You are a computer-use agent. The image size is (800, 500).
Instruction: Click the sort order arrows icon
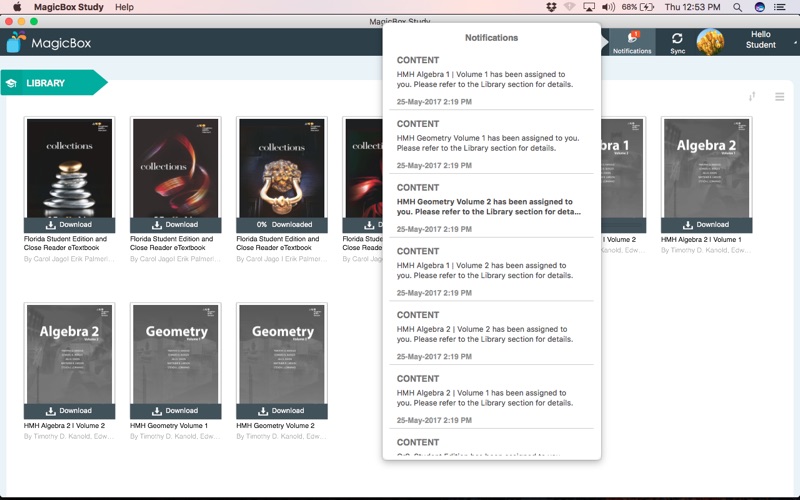point(752,96)
